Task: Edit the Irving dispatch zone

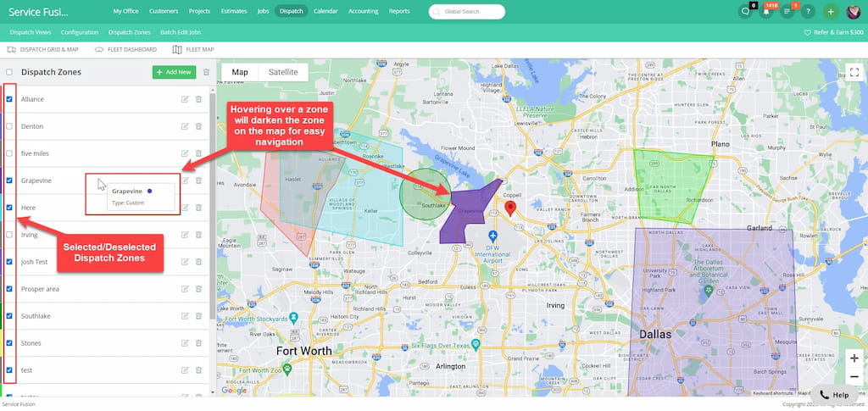Action: coord(185,235)
